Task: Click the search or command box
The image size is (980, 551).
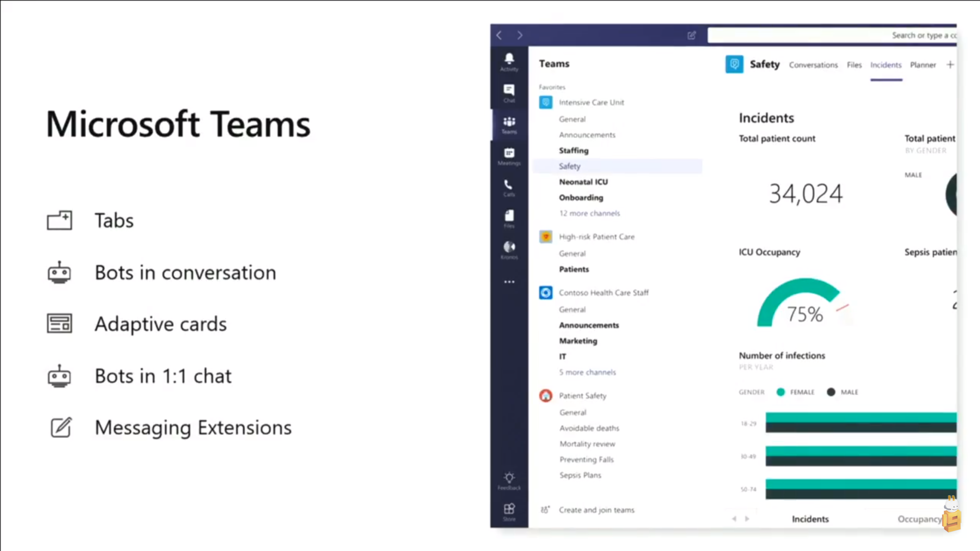Action: tap(832, 35)
